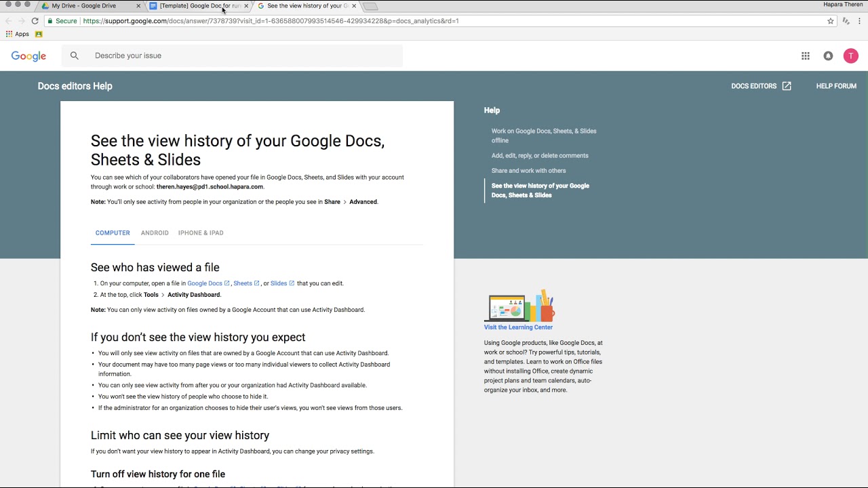
Task: Select the Android tab
Action: tap(155, 233)
